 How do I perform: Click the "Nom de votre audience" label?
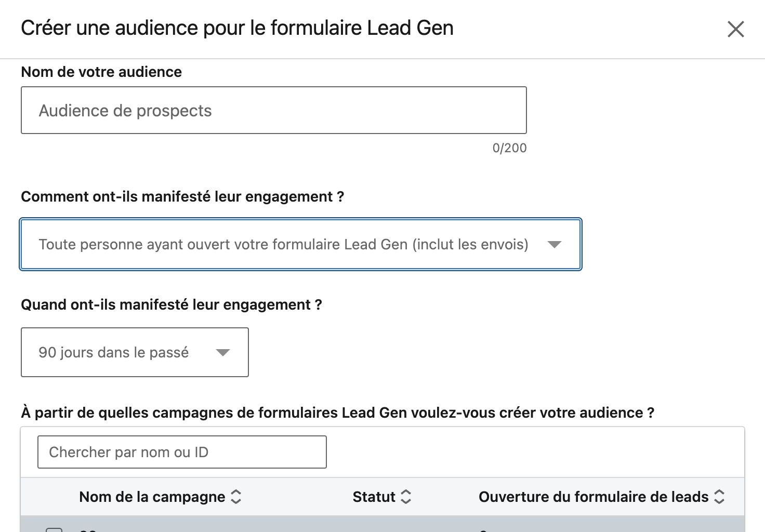pos(101,72)
